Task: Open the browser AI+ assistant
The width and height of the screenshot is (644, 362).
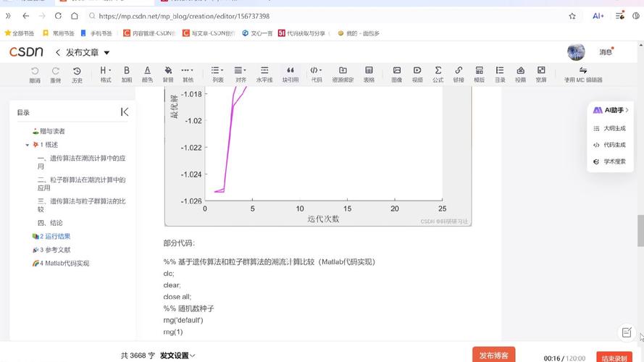Action: coord(598,16)
